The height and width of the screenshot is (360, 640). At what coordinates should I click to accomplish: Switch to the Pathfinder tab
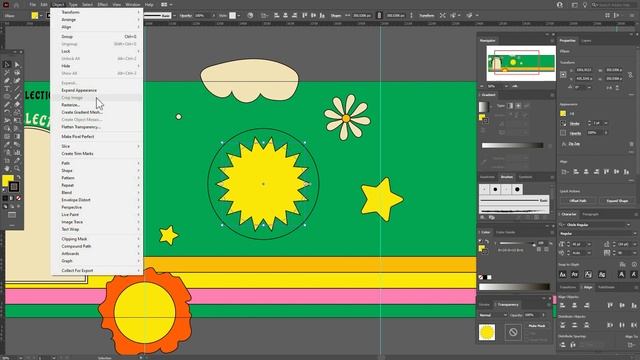[x=606, y=287]
